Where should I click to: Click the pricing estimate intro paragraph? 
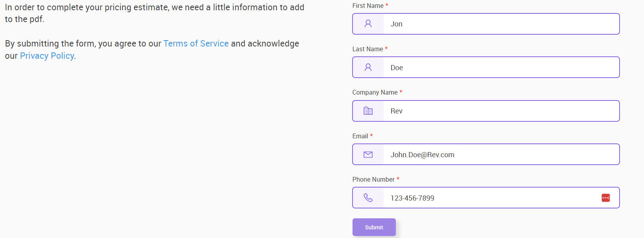click(154, 13)
